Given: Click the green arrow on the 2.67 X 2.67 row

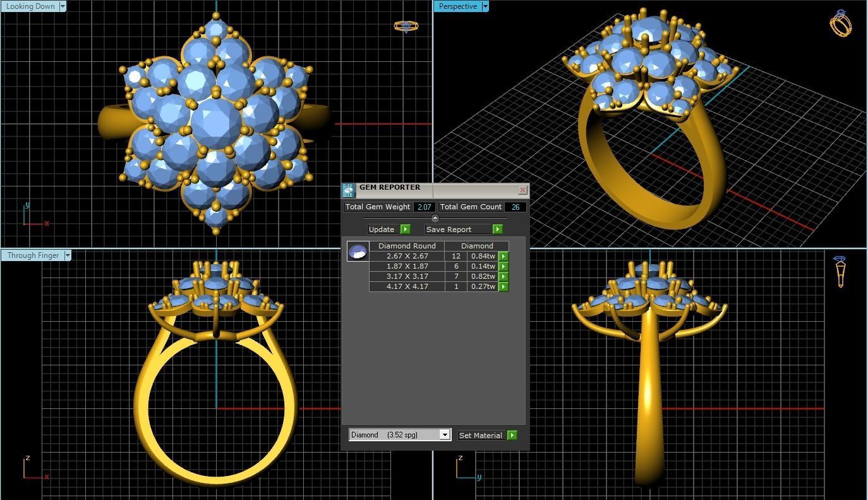Looking at the screenshot, I should [x=503, y=256].
